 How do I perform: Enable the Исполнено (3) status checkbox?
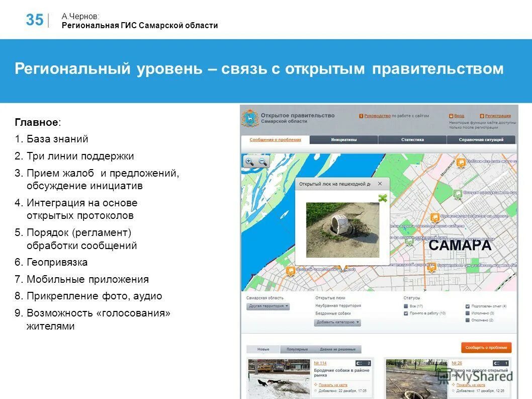pos(468,313)
